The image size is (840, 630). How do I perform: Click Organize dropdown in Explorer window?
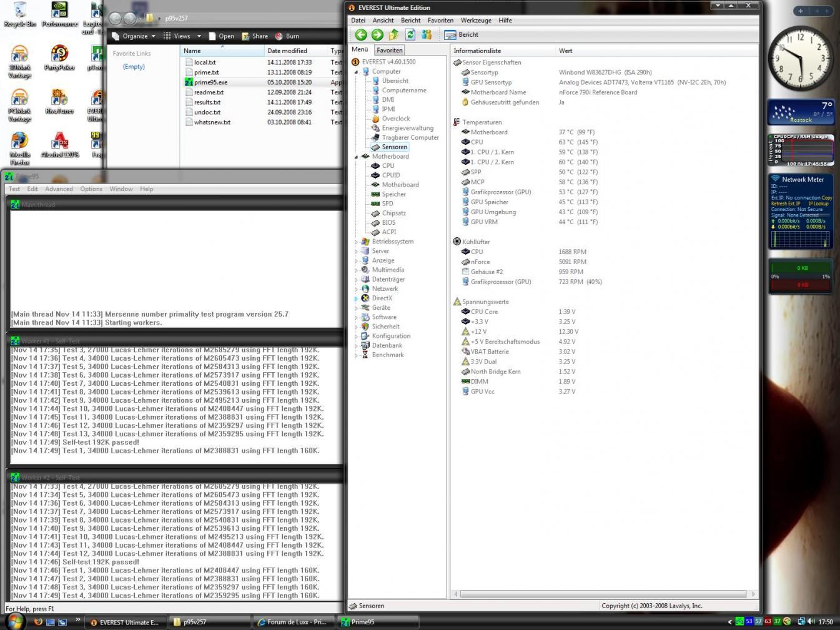(x=134, y=36)
